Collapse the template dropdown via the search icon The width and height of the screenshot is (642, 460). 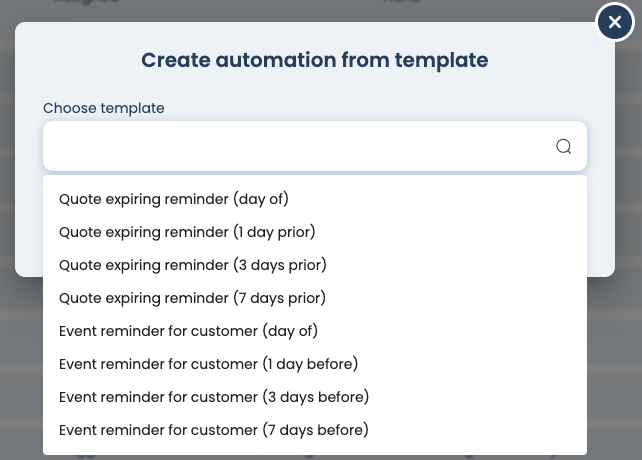pos(564,147)
